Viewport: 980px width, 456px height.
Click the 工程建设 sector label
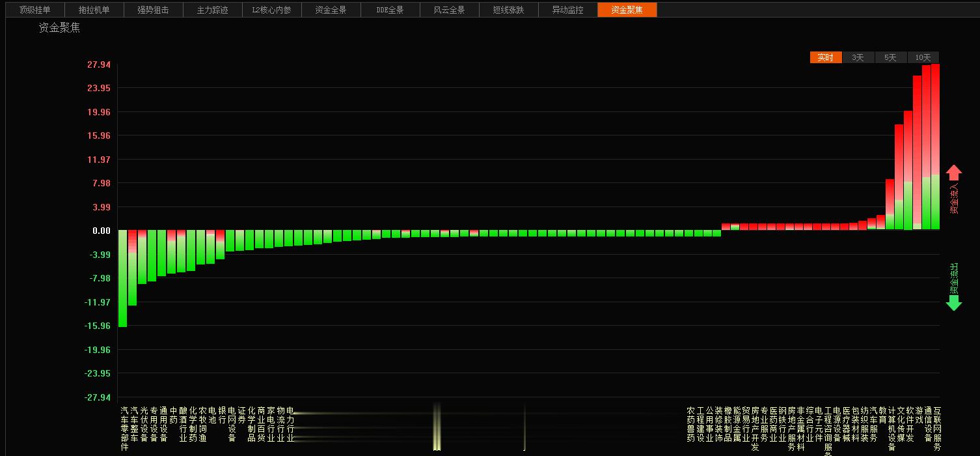[700, 425]
